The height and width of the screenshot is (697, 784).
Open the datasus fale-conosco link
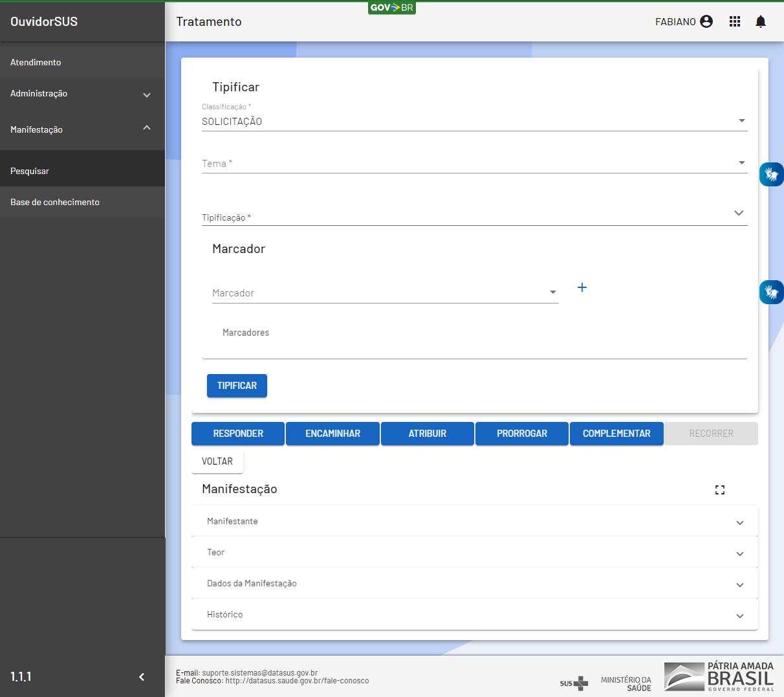(x=297, y=681)
